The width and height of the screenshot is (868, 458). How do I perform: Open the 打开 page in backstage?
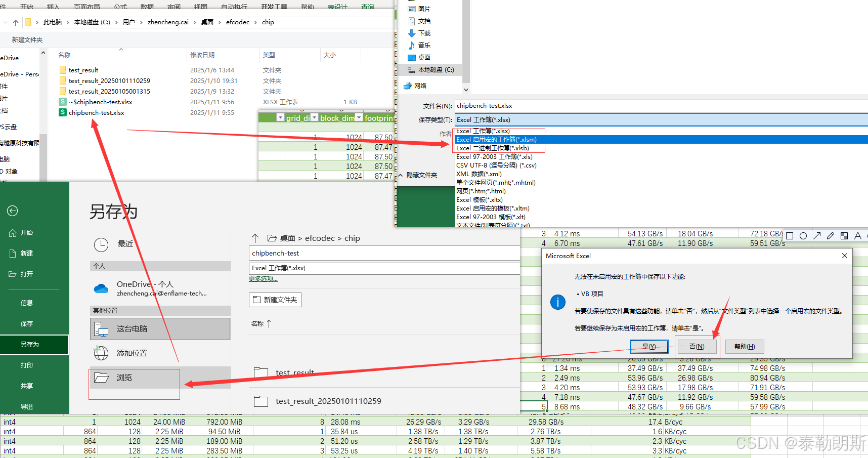click(21, 274)
